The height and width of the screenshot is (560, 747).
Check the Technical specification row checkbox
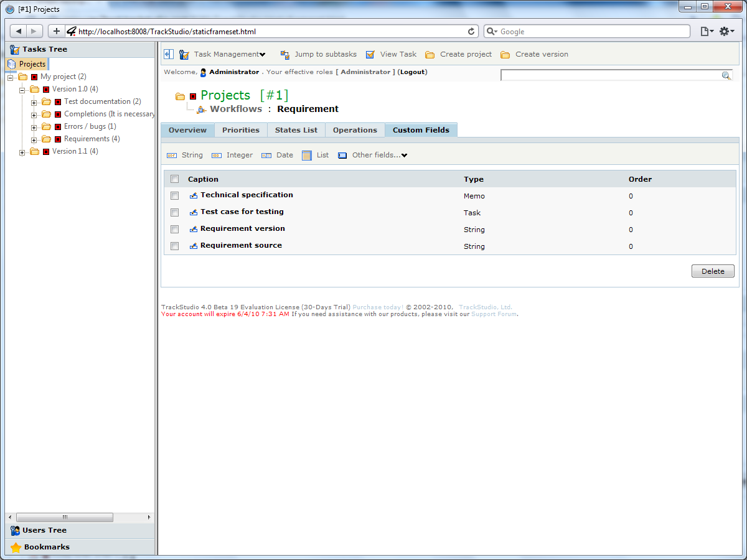click(175, 195)
